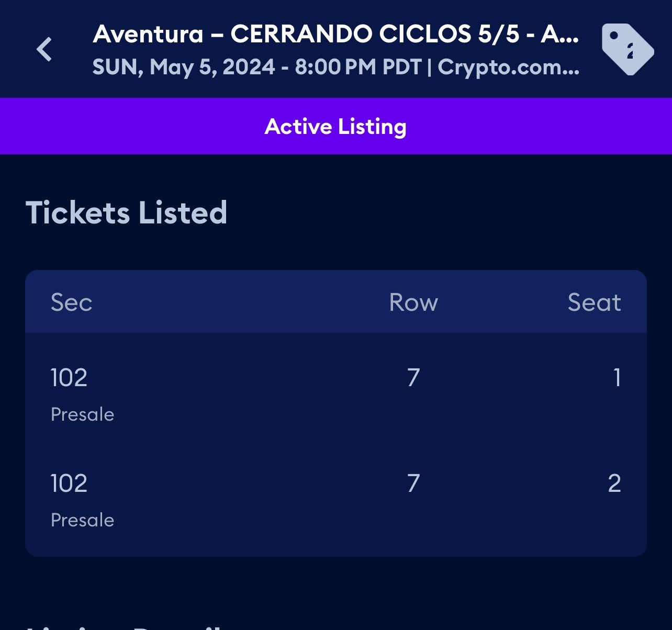Image resolution: width=672 pixels, height=630 pixels.
Task: Tap the 8:00 PM PDT time text
Action: pyautogui.click(x=358, y=67)
